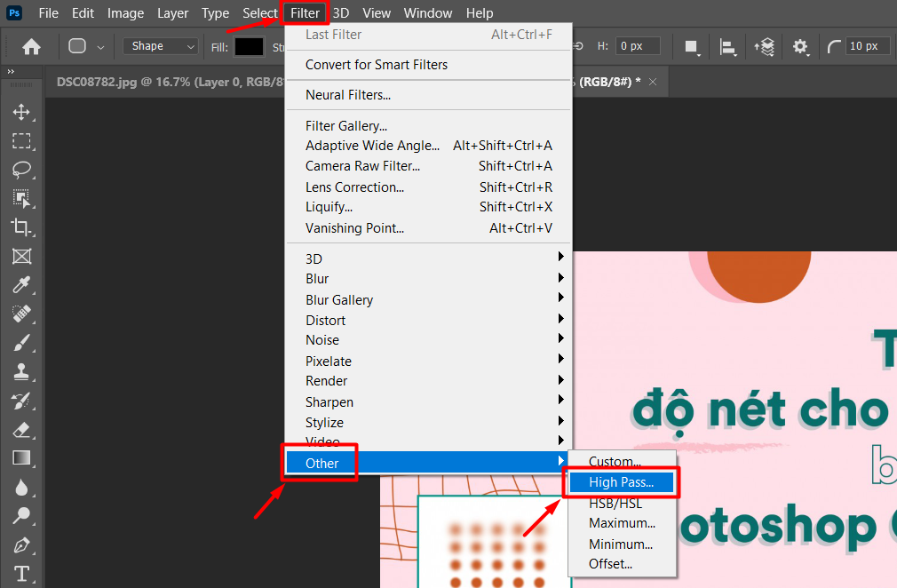Pick the Crop tool
Viewport: 897px width, 588px height.
point(21,227)
